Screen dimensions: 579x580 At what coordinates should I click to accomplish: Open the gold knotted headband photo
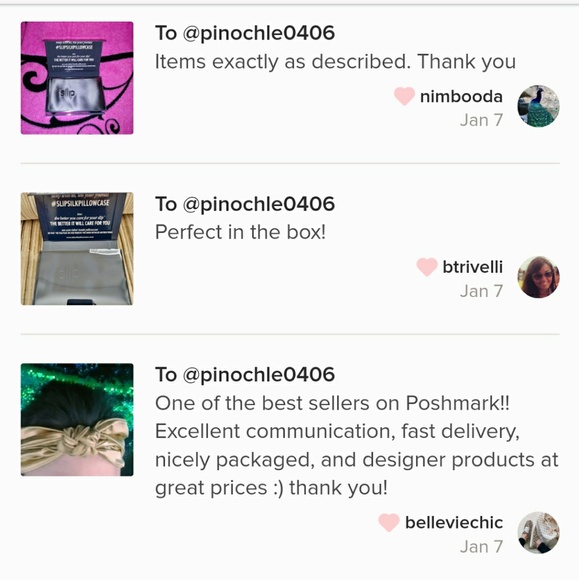click(x=77, y=419)
